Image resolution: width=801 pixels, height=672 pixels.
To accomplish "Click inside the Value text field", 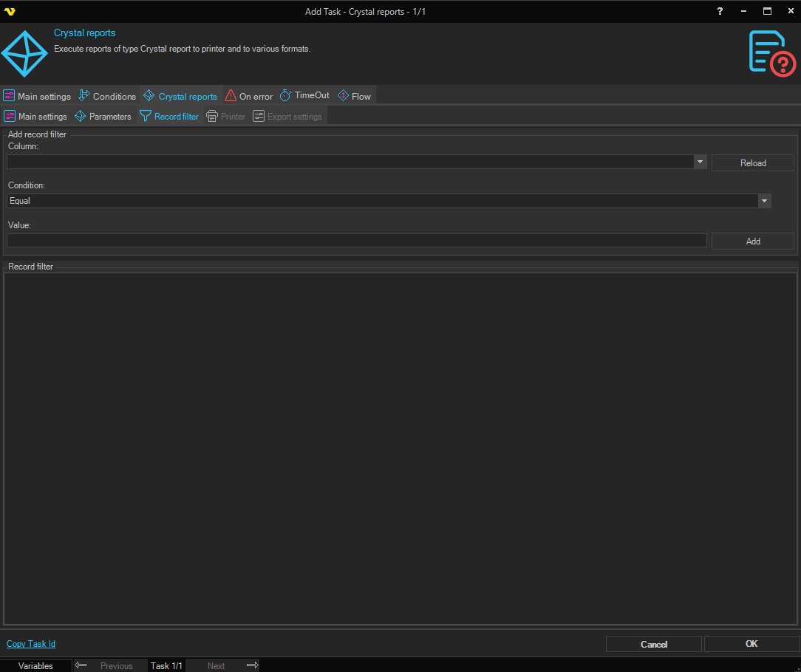I will [x=356, y=241].
